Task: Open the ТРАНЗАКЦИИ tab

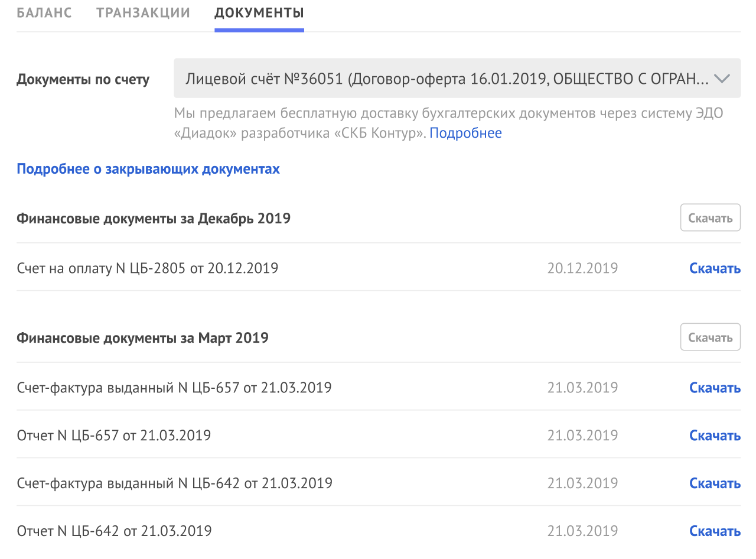Action: point(143,12)
